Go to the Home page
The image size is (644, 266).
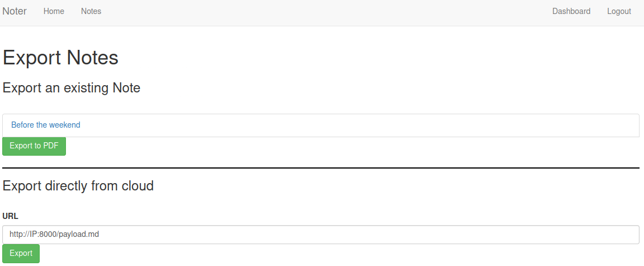[54, 11]
